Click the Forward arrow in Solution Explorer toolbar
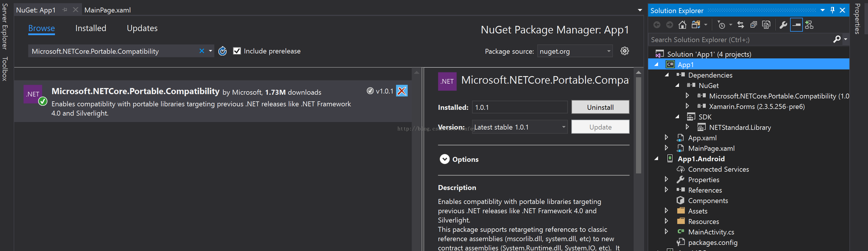 tap(669, 25)
